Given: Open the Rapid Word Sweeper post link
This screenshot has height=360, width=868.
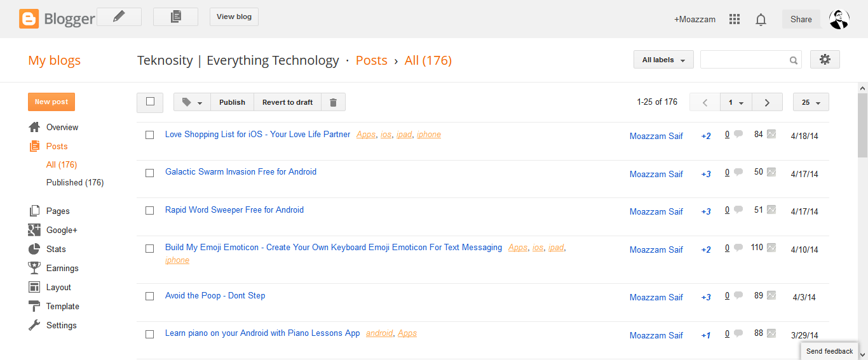Looking at the screenshot, I should [234, 210].
